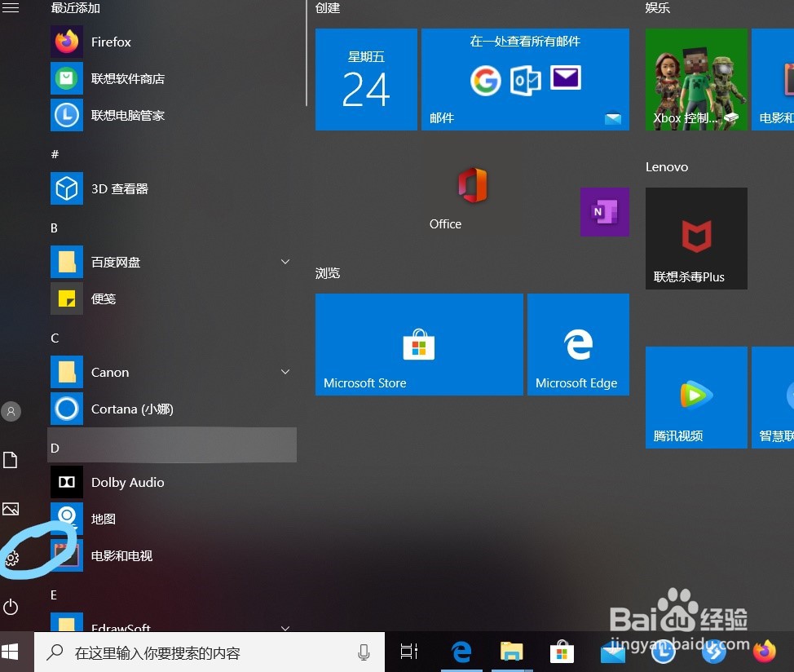The height and width of the screenshot is (672, 794).
Task: Open Edge from the taskbar
Action: (461, 652)
